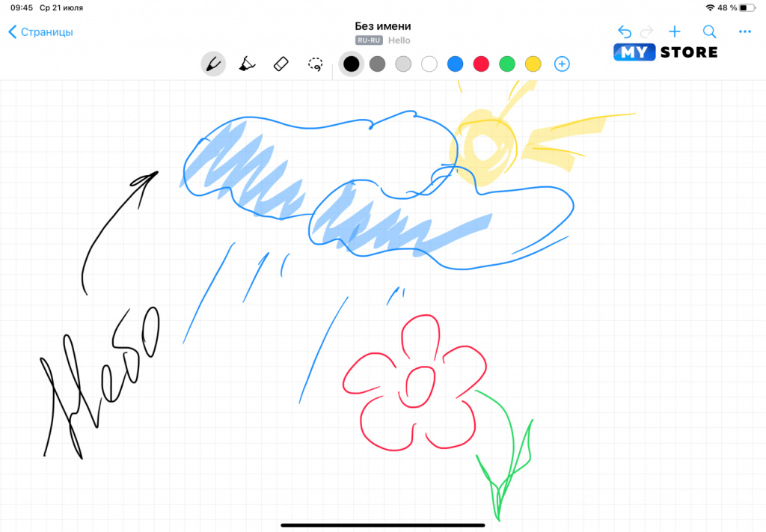766x532 pixels.
Task: Add a new page with plus icon
Action: 675,31
